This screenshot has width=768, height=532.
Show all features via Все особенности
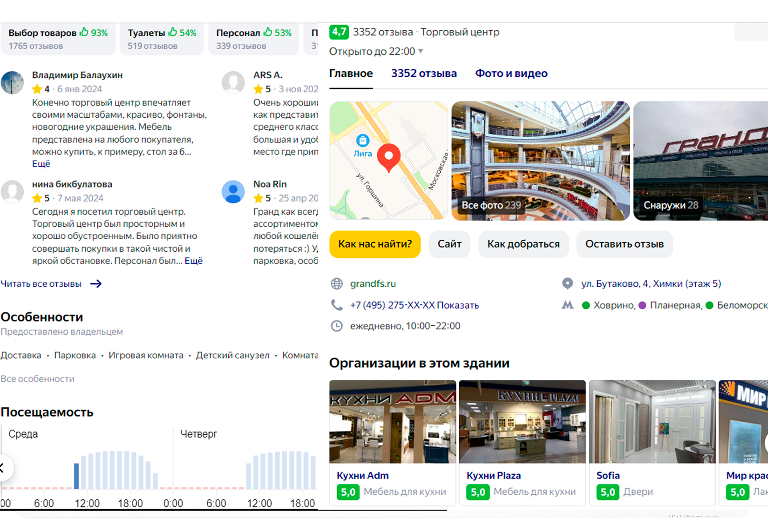(x=37, y=379)
